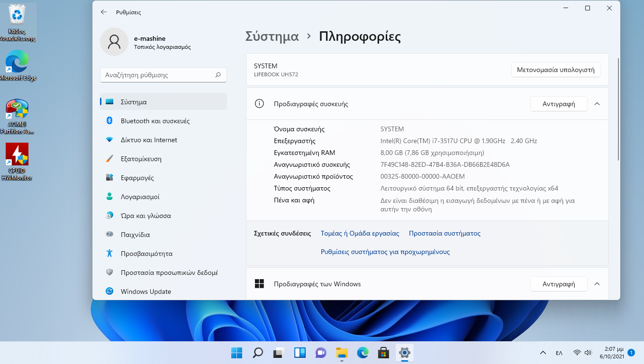Image resolution: width=644 pixels, height=364 pixels.
Task: Select the AOMEI Partition Assistant desktop icon
Action: click(x=18, y=117)
